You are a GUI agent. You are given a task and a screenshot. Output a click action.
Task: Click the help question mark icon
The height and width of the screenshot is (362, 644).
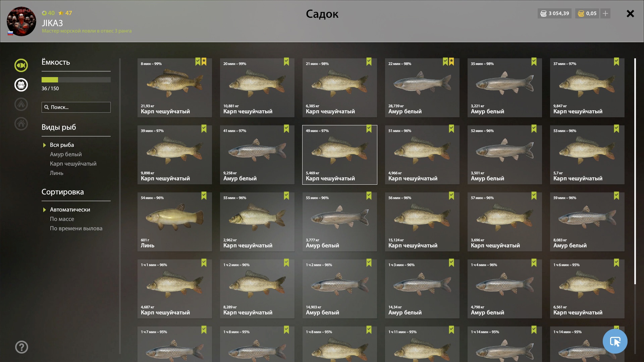pyautogui.click(x=21, y=347)
